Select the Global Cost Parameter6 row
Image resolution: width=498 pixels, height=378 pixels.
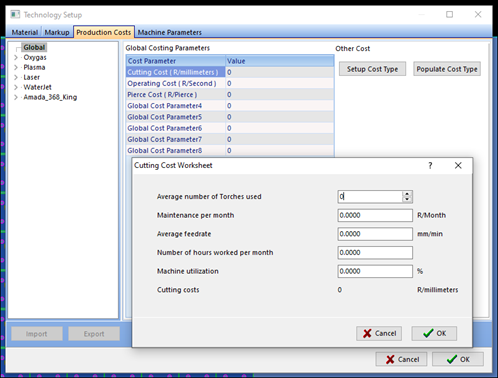230,128
